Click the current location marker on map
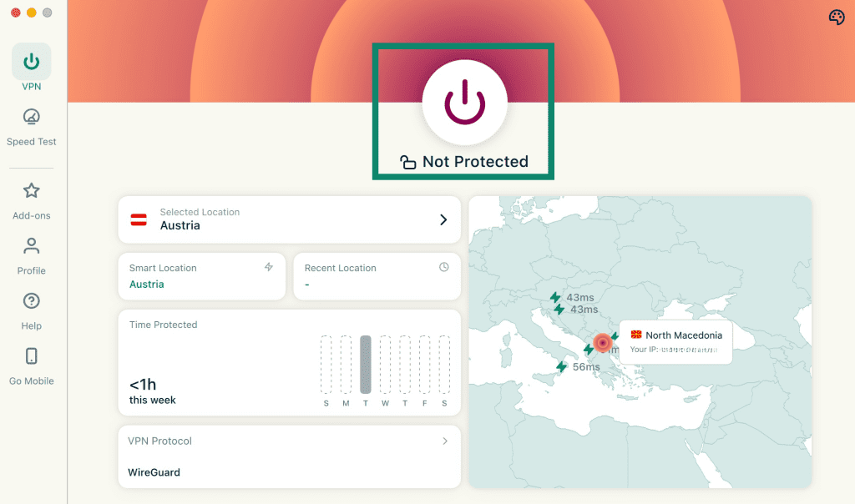 point(603,343)
